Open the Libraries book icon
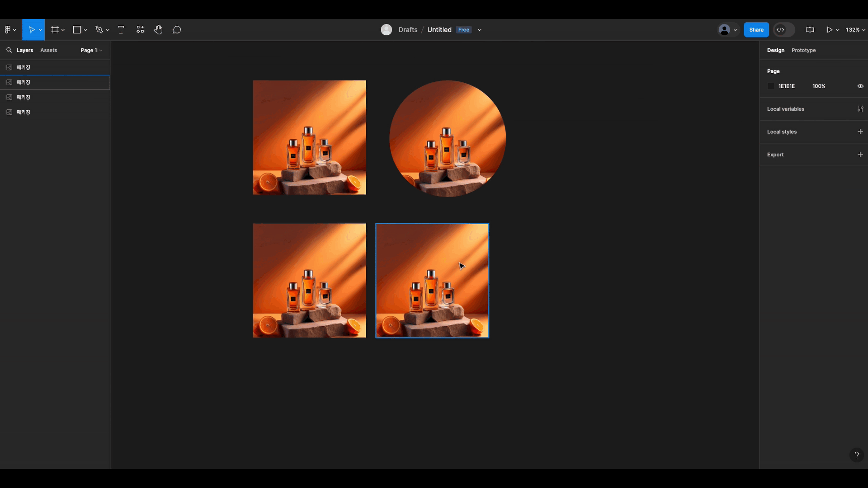The width and height of the screenshot is (868, 488). (x=810, y=30)
